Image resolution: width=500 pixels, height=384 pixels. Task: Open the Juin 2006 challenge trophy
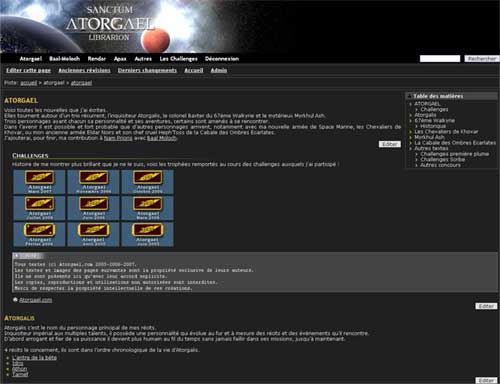pyautogui.click(x=94, y=208)
